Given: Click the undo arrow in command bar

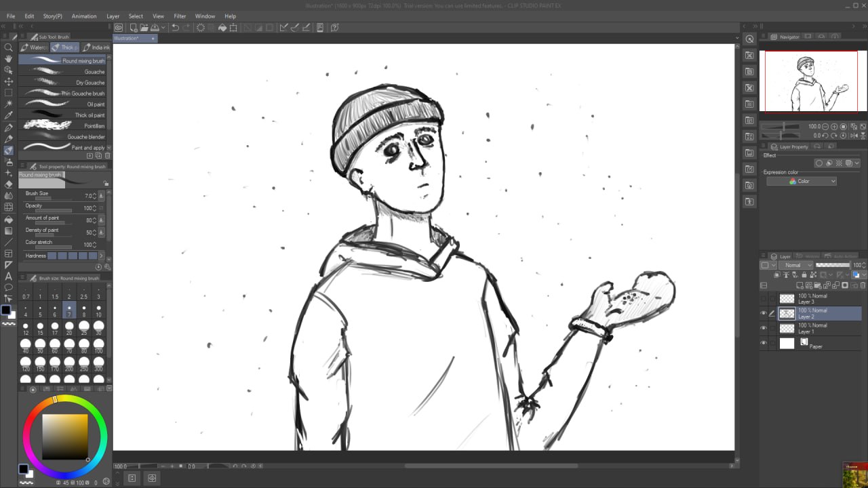Looking at the screenshot, I should click(176, 28).
